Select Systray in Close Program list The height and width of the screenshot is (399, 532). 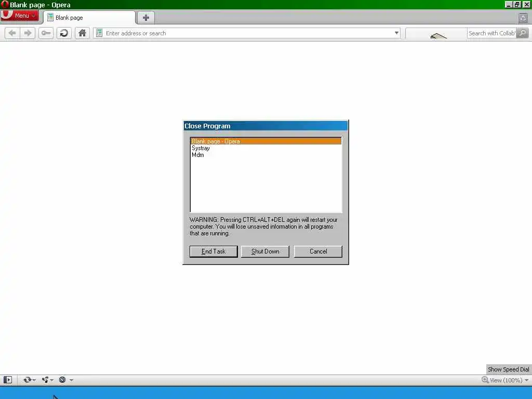click(266, 148)
